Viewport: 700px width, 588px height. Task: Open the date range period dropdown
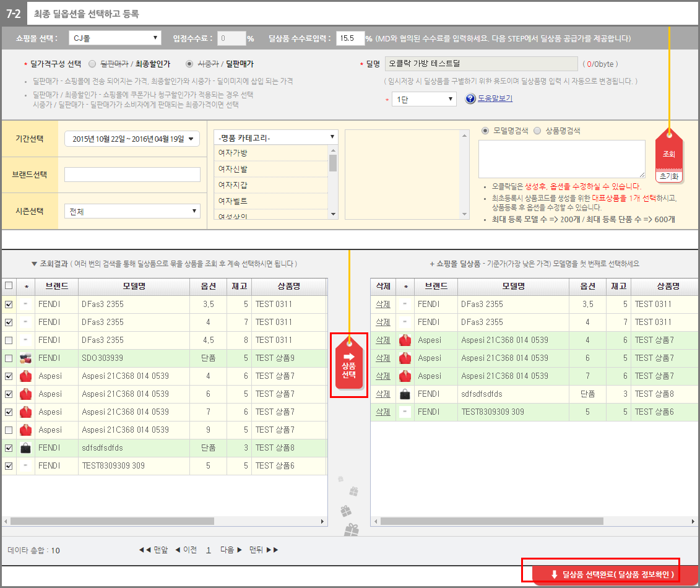(x=132, y=139)
